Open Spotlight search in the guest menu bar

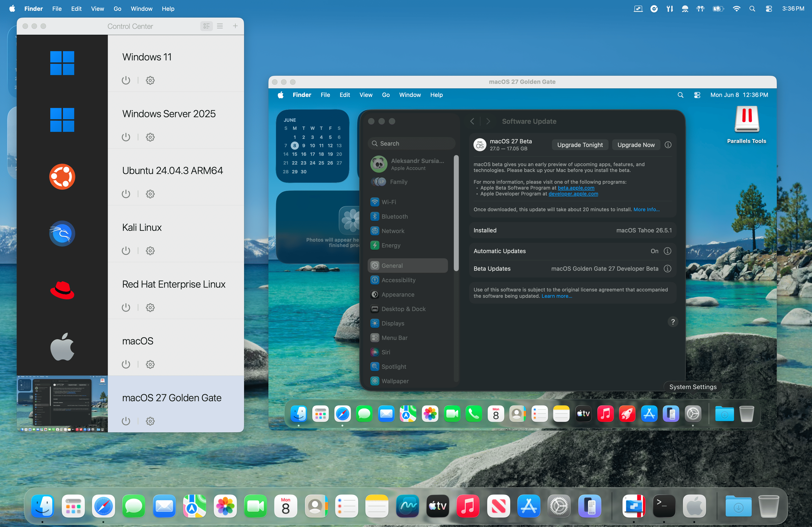[x=680, y=95]
